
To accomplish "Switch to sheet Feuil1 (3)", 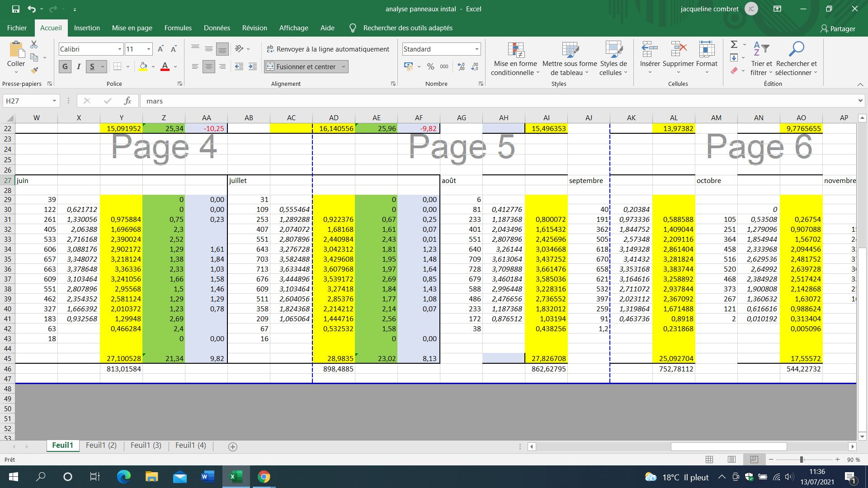I will click(146, 445).
